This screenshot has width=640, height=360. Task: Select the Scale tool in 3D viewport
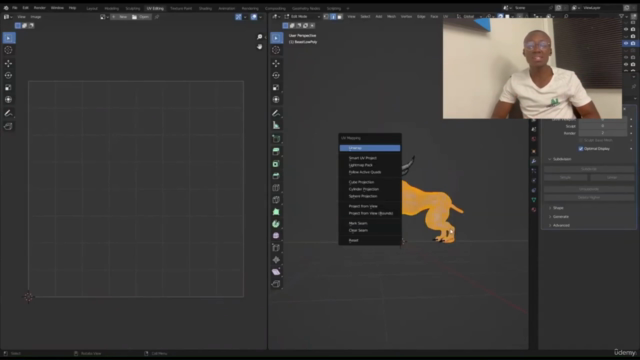(276, 87)
